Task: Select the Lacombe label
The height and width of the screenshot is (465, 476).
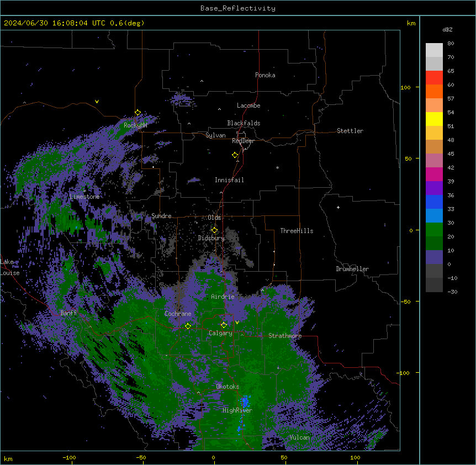Action: [248, 105]
